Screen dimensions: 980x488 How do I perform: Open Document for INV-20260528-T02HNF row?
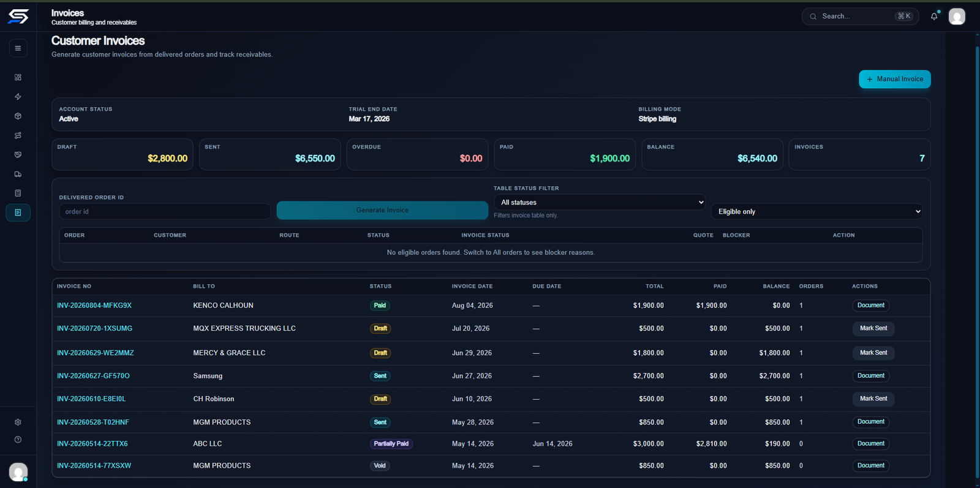pos(870,422)
